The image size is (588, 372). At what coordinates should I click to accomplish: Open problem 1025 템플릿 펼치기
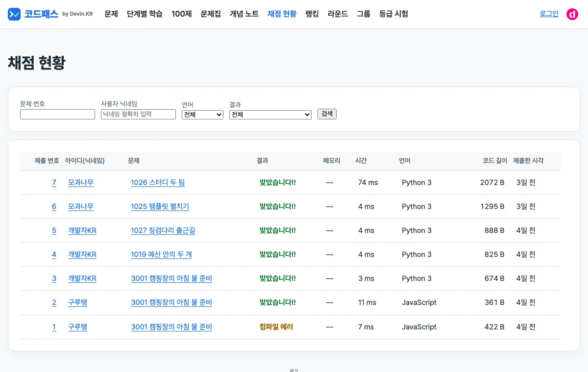click(x=160, y=207)
